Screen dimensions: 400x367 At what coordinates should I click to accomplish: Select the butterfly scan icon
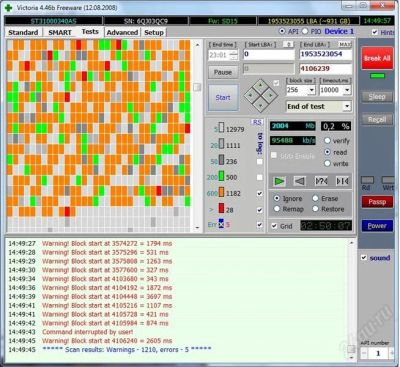[x=342, y=181]
